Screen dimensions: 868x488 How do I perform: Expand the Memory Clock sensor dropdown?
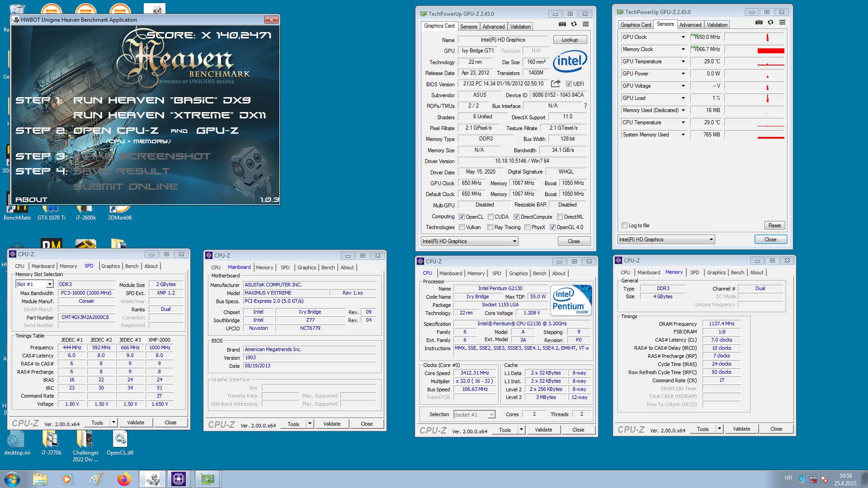coord(683,49)
